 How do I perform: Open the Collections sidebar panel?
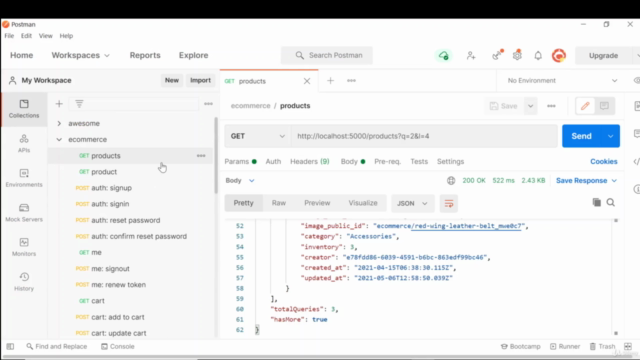(x=24, y=109)
